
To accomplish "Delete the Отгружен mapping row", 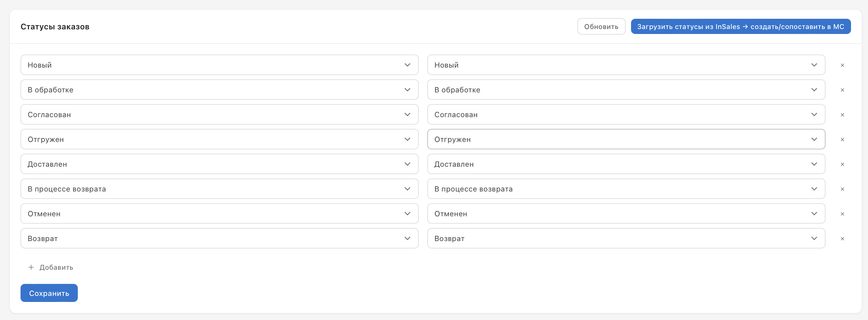I will (842, 139).
